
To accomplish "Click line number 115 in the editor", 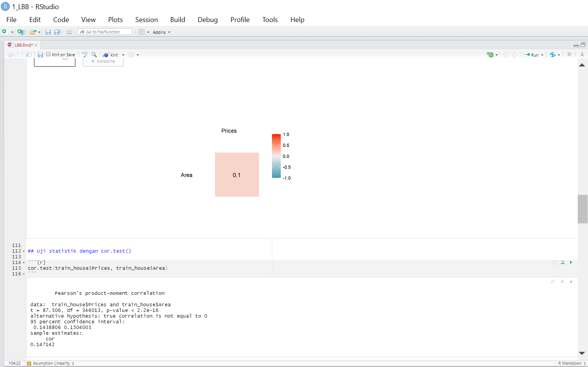I will pyautogui.click(x=17, y=268).
